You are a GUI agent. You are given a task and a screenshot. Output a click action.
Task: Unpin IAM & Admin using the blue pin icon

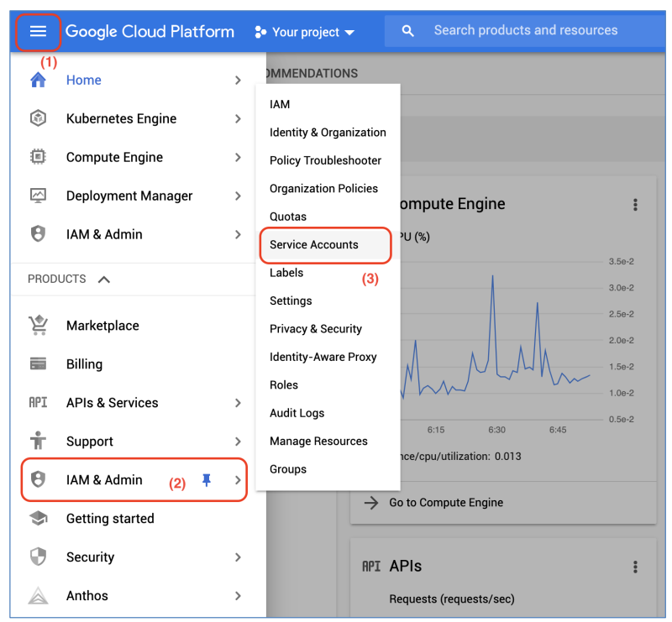(x=207, y=480)
